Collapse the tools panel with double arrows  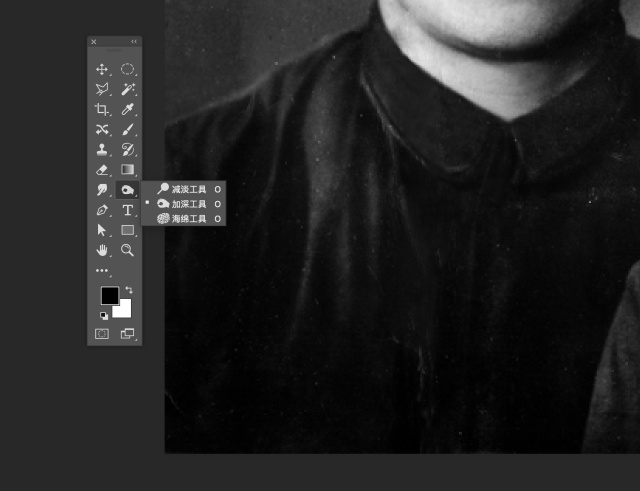134,42
